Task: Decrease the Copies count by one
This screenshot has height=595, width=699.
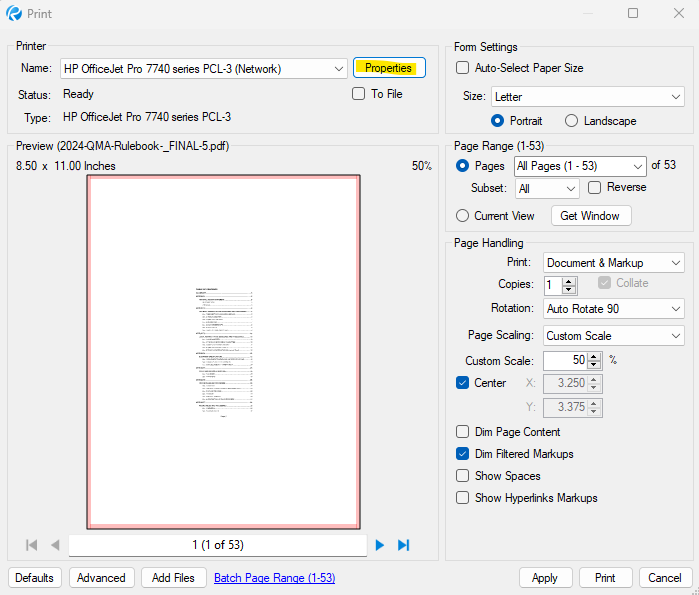Action: coord(568,289)
